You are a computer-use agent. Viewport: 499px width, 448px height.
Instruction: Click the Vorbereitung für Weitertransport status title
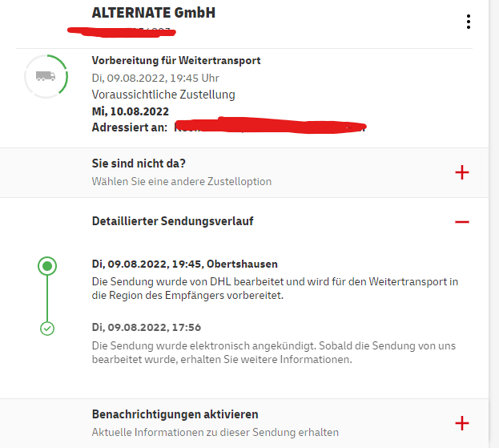click(x=176, y=60)
